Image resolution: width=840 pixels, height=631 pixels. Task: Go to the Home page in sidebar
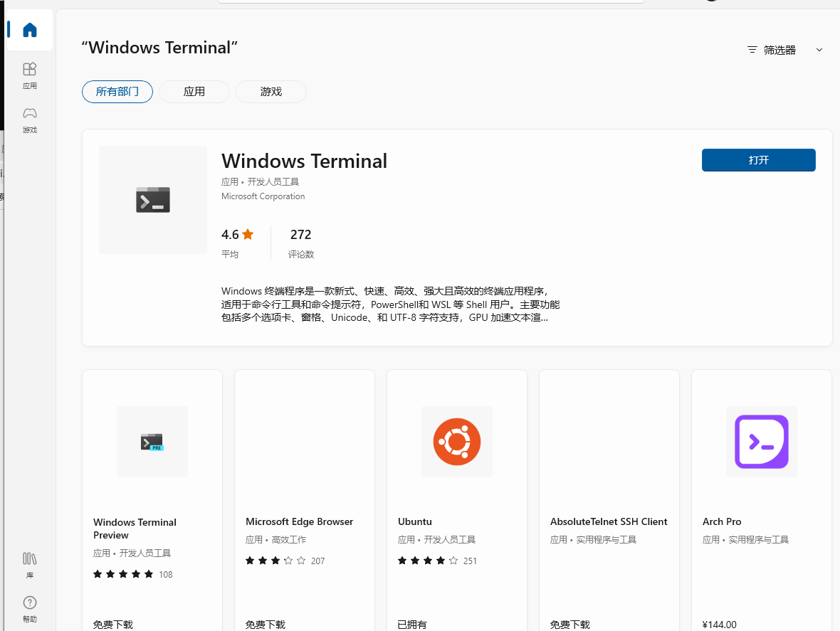[30, 30]
